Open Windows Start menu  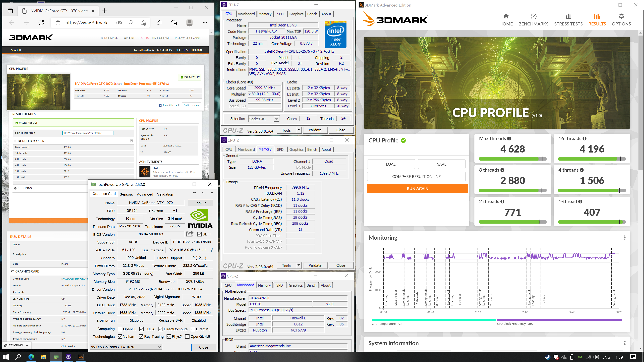click(x=6, y=357)
